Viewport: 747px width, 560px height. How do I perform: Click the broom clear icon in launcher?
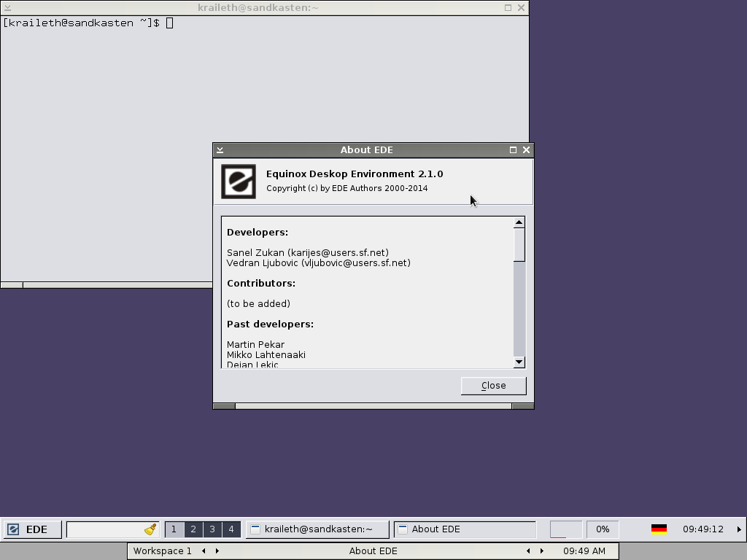point(151,529)
